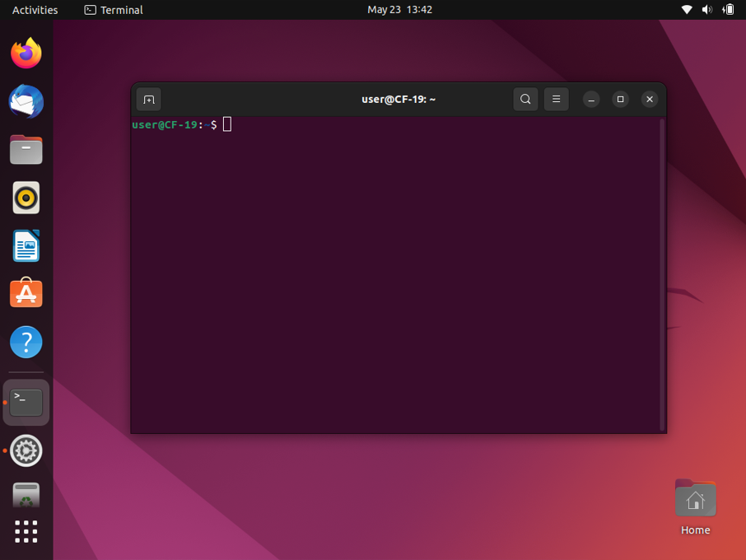Launch Rhythmbox music player
Viewport: 746px width, 560px height.
[x=26, y=198]
